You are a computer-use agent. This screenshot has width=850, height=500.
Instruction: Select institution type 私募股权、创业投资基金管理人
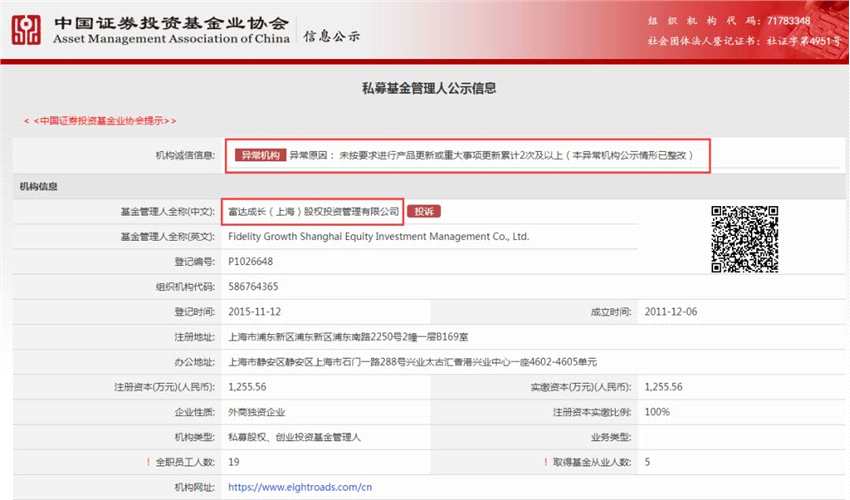click(294, 437)
